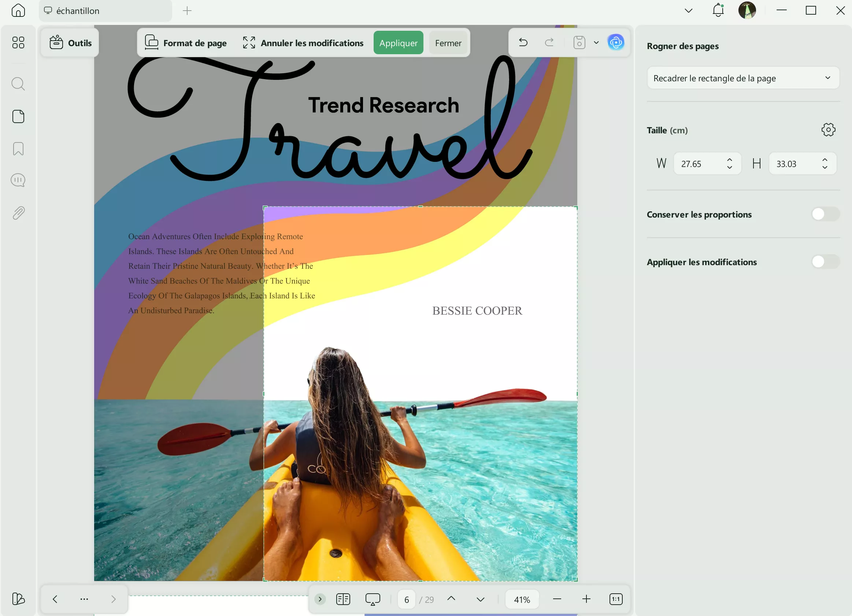This screenshot has width=852, height=616.
Task: Expand the title bar chevron menu
Action: (688, 11)
